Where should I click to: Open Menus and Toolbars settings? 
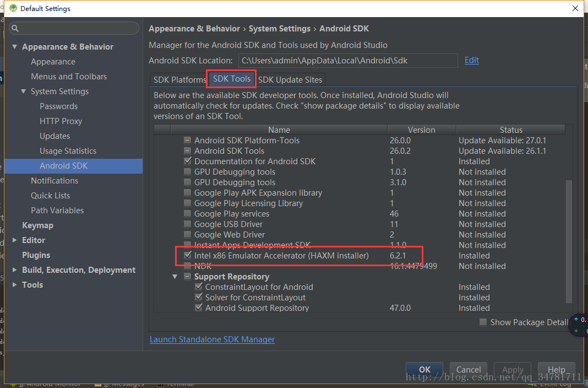(x=69, y=77)
